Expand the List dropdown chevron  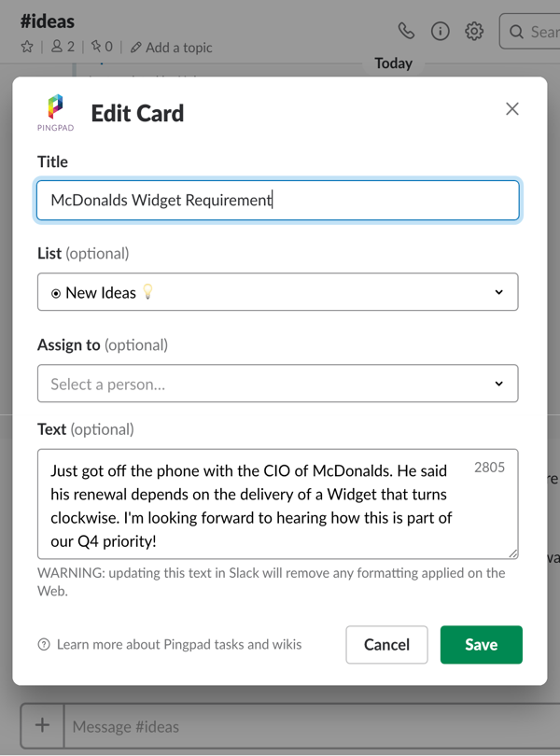tap(498, 292)
